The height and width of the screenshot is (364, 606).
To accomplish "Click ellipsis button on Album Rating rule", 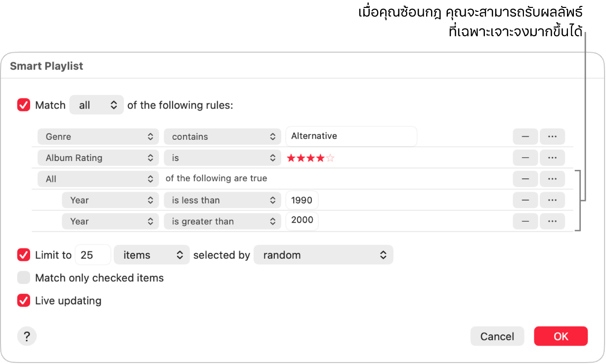I will point(552,158).
